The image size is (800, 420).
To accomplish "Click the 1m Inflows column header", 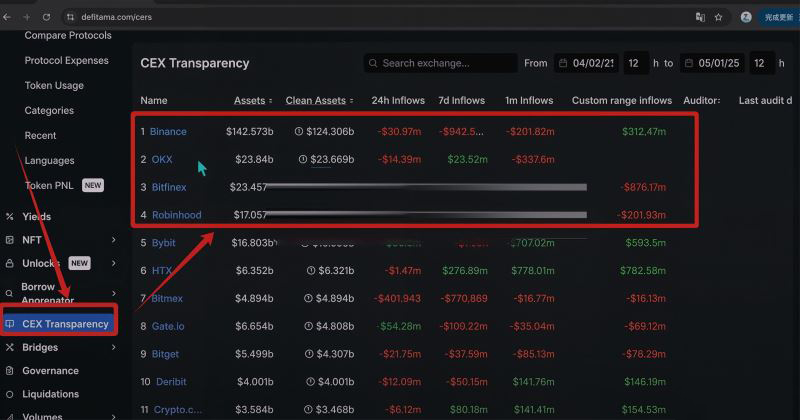I will 529,101.
